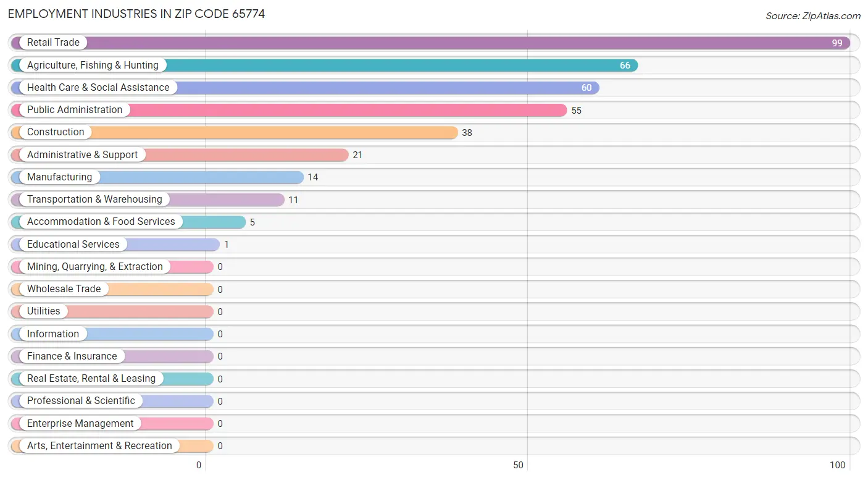868x480 pixels.
Task: Click the chart title Employment Industries in Zip Code 65774
Action: (136, 14)
